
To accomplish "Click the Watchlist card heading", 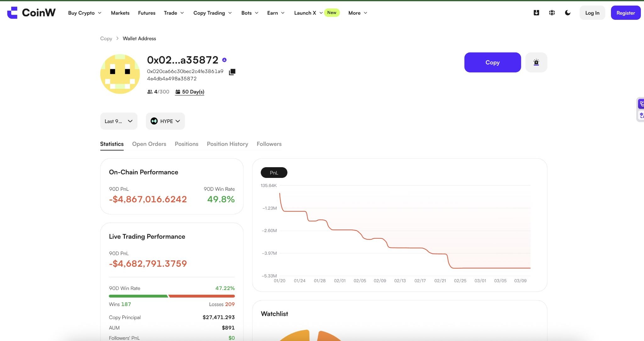I will [x=274, y=314].
